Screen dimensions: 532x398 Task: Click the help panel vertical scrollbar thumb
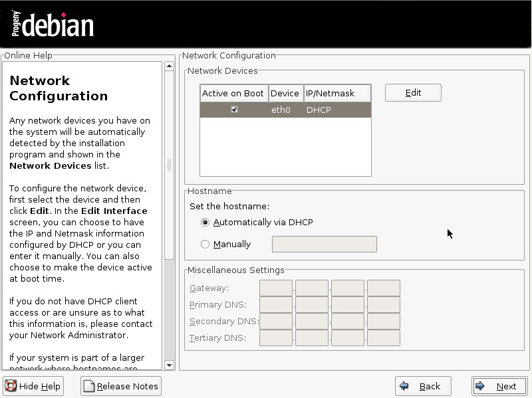[169, 159]
